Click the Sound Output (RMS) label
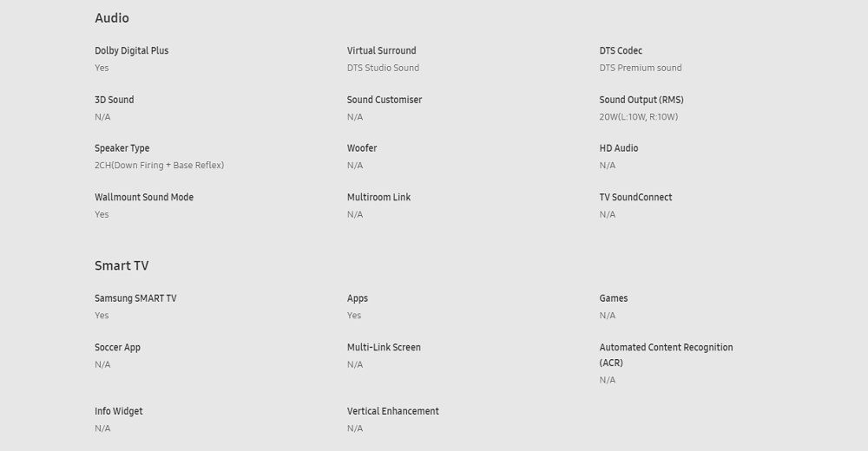Screen dimensions: 868x451 pyautogui.click(x=641, y=100)
